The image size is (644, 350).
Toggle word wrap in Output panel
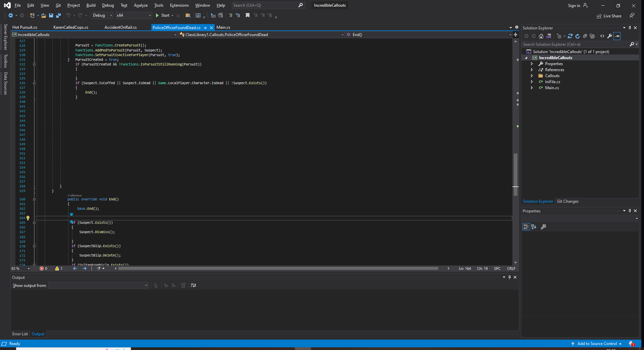click(x=193, y=285)
